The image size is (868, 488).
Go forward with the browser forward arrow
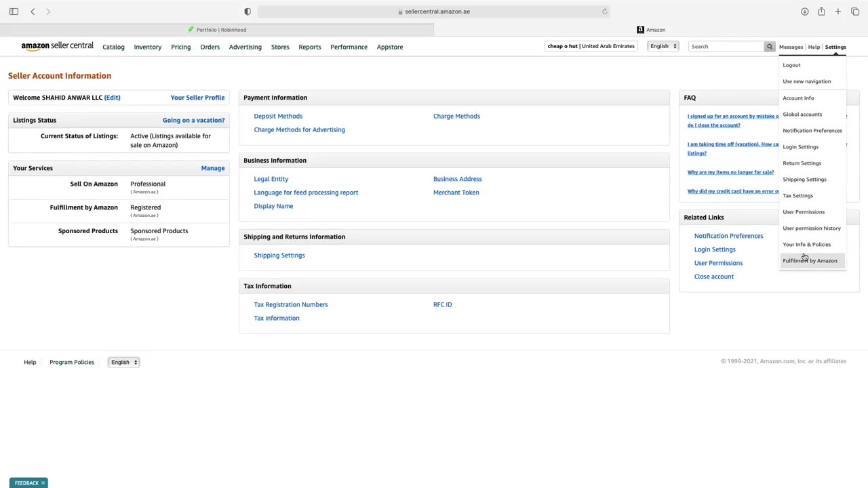coord(48,12)
